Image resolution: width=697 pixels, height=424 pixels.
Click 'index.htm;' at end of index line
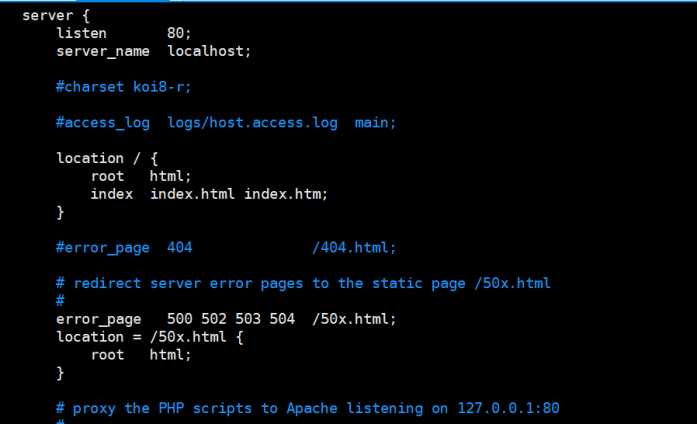(x=286, y=194)
